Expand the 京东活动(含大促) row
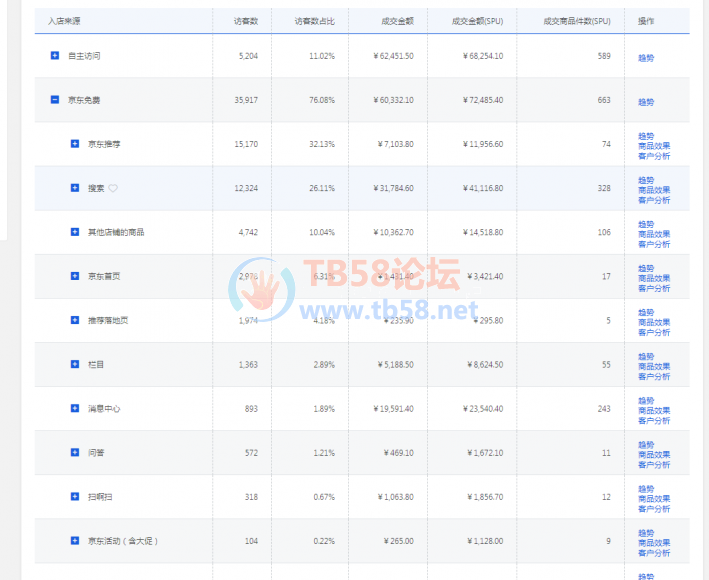This screenshot has height=580, width=709. click(75, 540)
